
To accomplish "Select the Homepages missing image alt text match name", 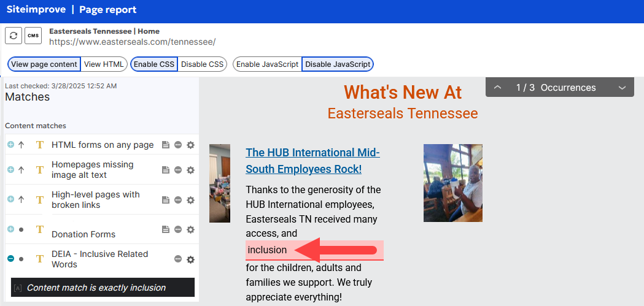I will point(93,170).
